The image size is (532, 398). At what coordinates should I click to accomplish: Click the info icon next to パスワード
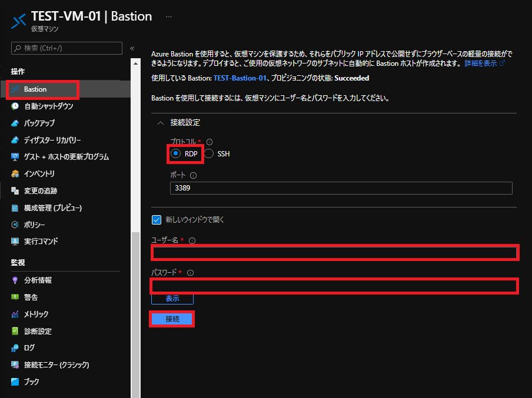point(190,273)
